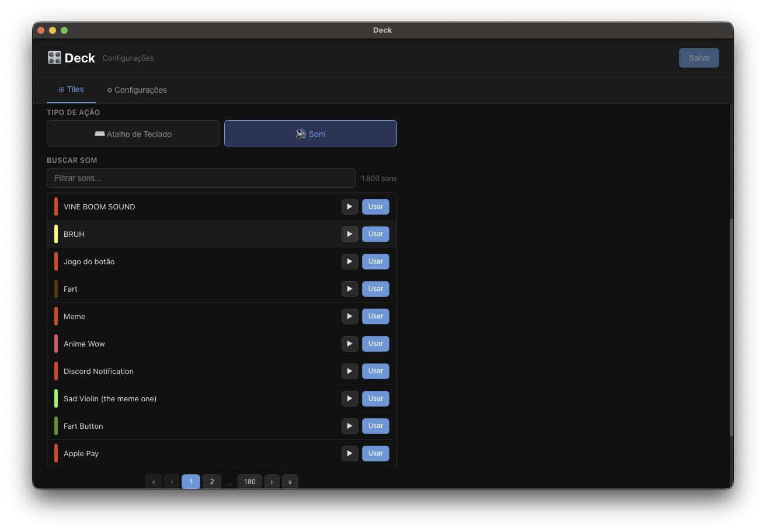Click the 1.800 sons count label
Viewport: 766px width, 532px height.
click(x=379, y=178)
